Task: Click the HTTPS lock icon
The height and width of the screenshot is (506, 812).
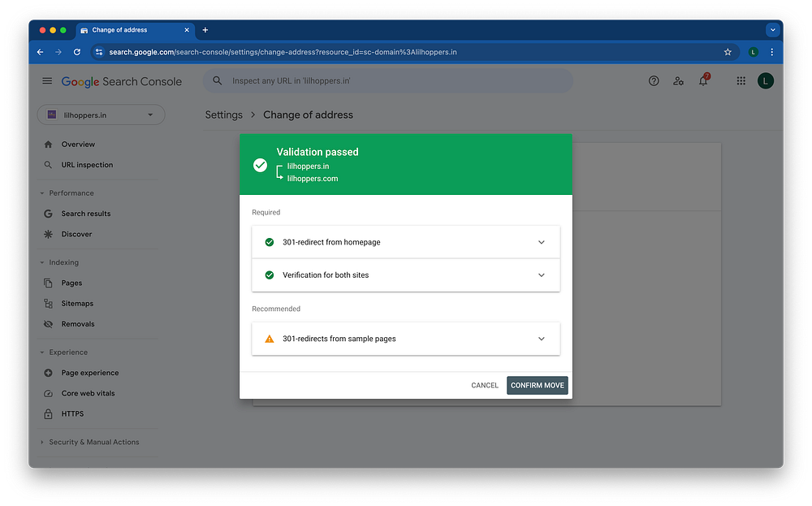Action: tap(48, 413)
